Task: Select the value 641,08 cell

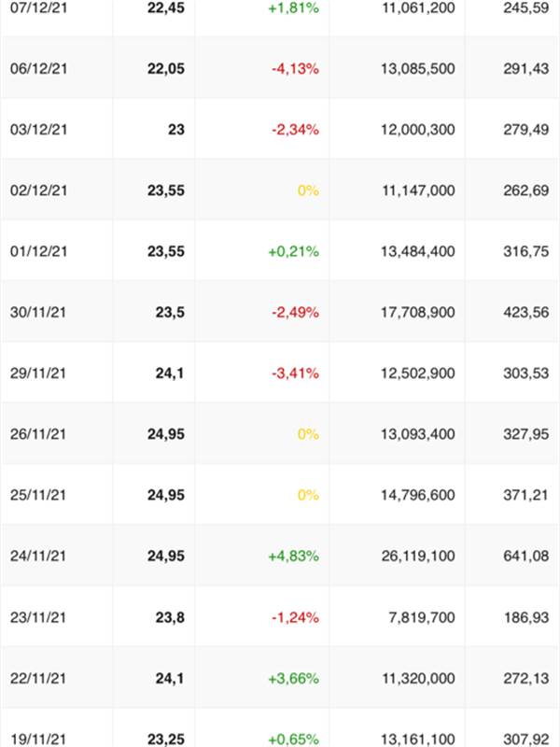Action: (x=527, y=556)
